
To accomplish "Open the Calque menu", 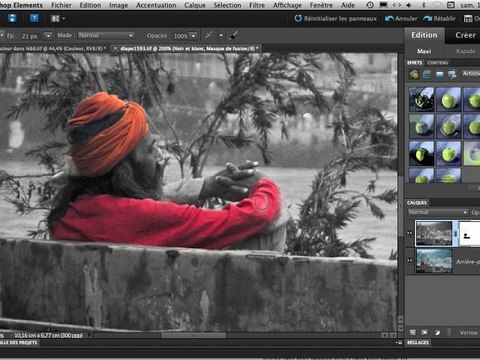I will (195, 5).
